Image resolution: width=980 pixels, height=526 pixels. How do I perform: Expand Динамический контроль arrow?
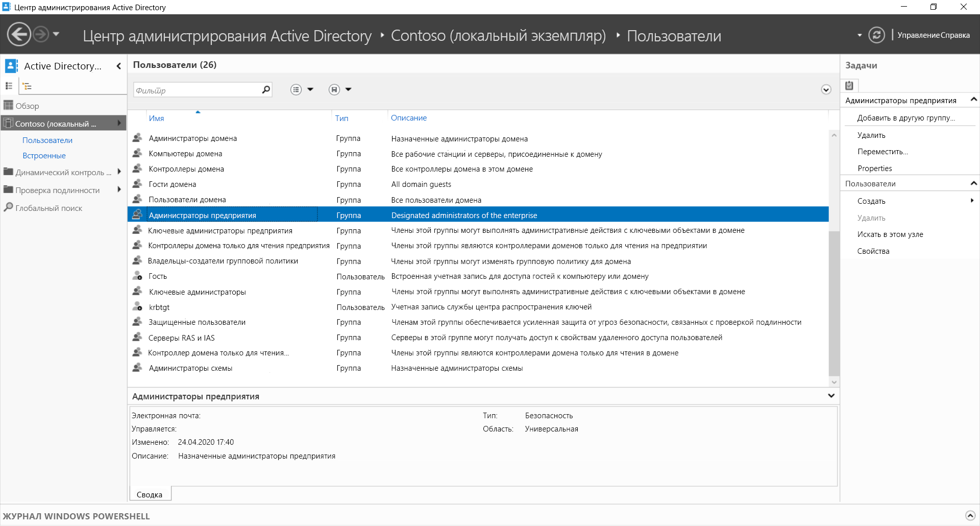coord(119,172)
